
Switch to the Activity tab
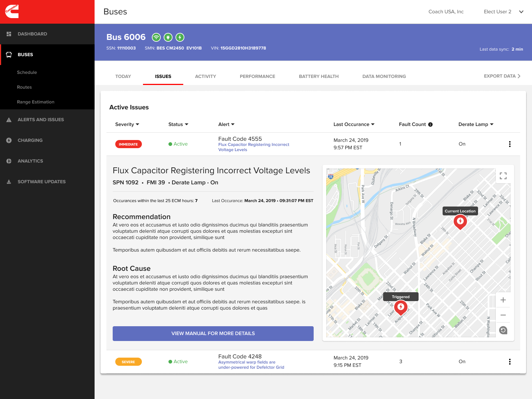tap(205, 76)
